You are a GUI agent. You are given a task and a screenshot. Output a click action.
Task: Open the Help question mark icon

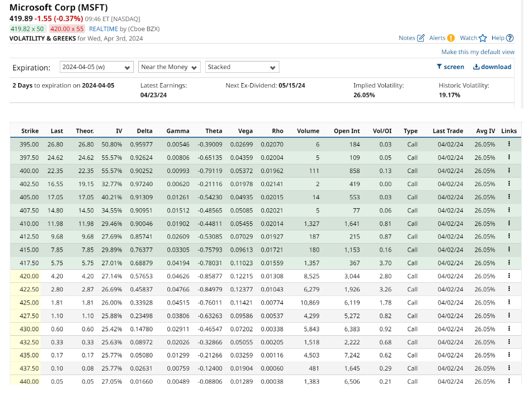click(x=510, y=38)
